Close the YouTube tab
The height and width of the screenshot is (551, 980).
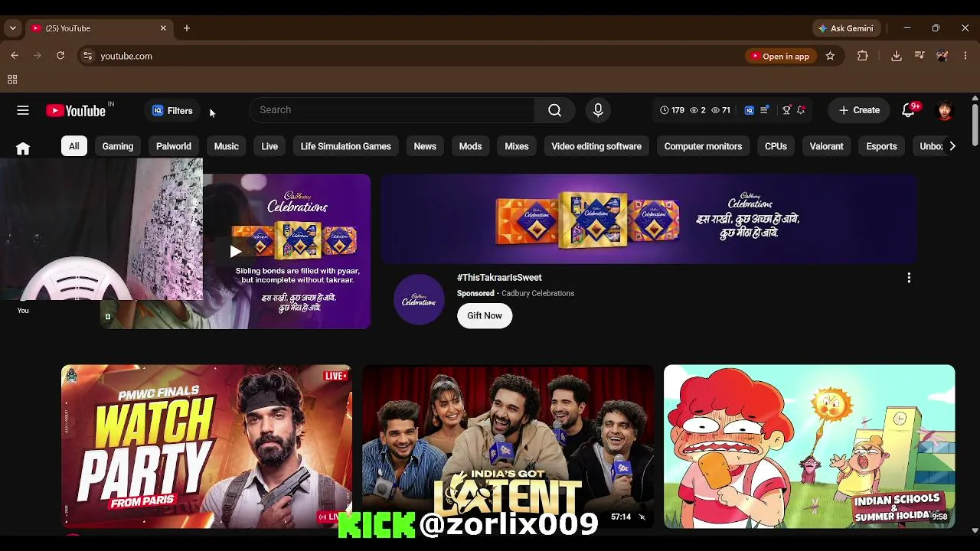tap(163, 28)
